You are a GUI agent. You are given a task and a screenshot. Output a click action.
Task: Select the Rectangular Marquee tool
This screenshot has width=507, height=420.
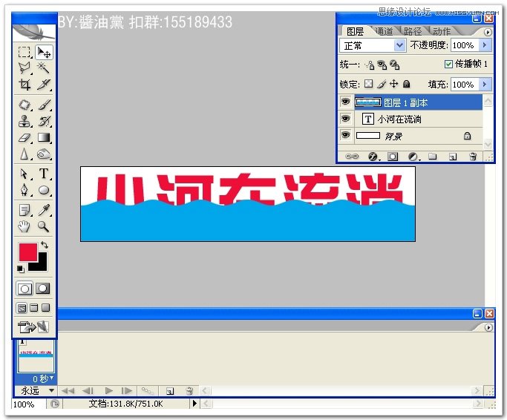[x=24, y=52]
